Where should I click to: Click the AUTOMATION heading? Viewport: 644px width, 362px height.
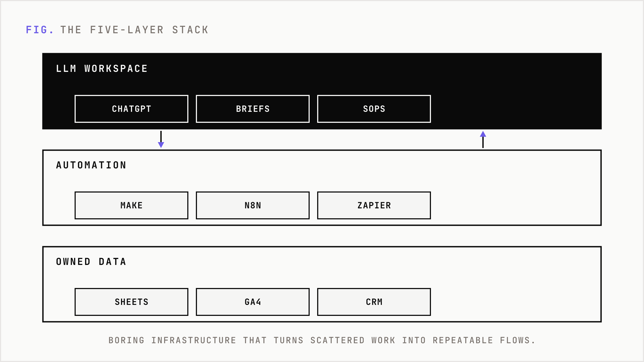coord(91,165)
